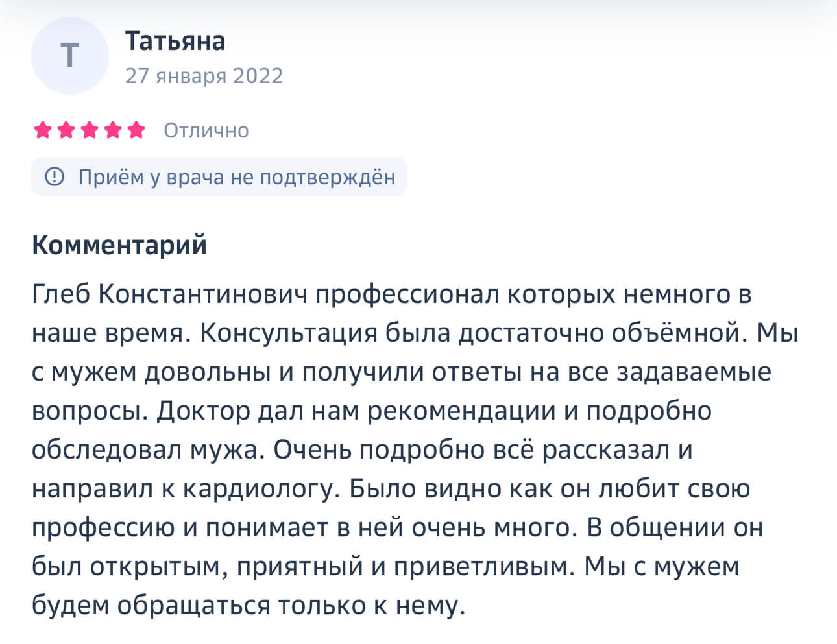Select the fourth rating star
This screenshot has height=644, width=837.
112,130
